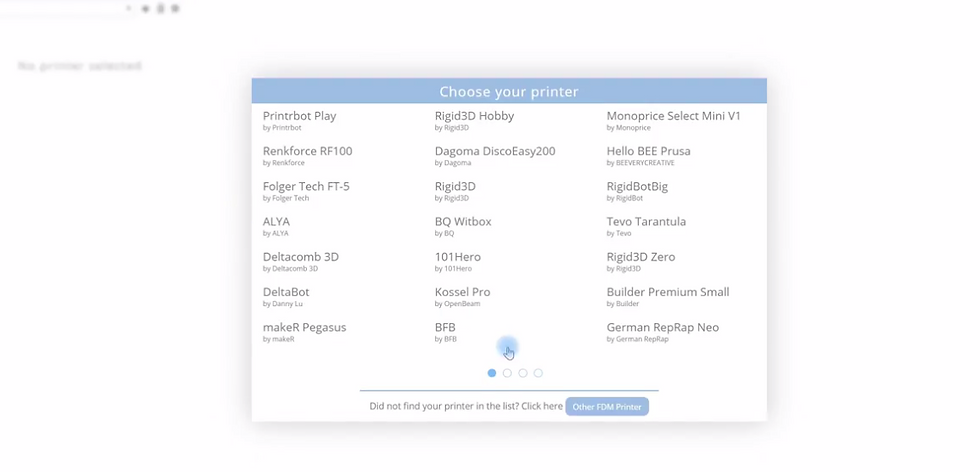
Task: Select the Printrbot Play printer
Action: tap(299, 121)
